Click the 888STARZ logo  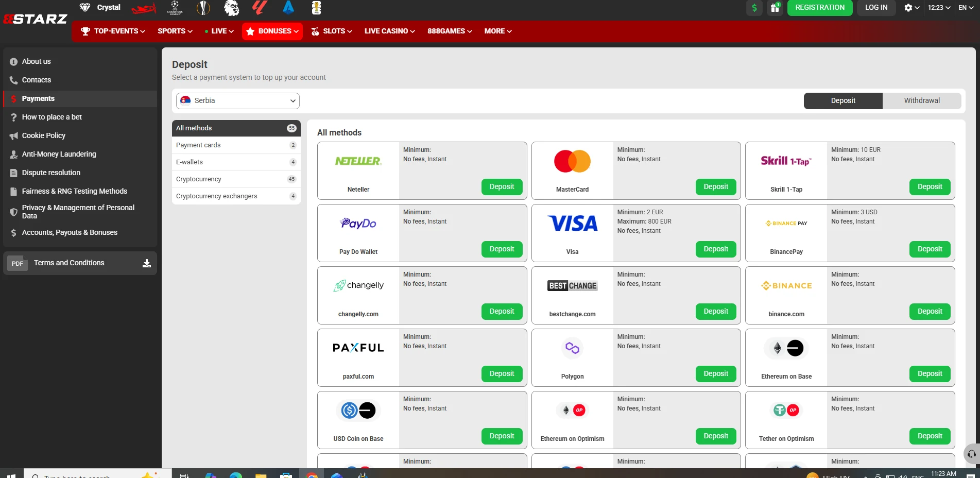(x=36, y=19)
